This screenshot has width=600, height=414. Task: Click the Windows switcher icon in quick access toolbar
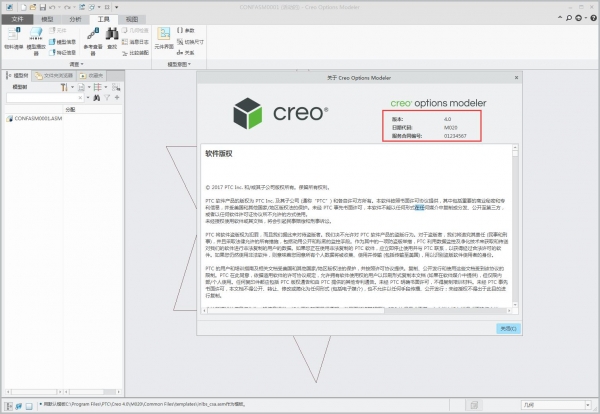[92, 7]
